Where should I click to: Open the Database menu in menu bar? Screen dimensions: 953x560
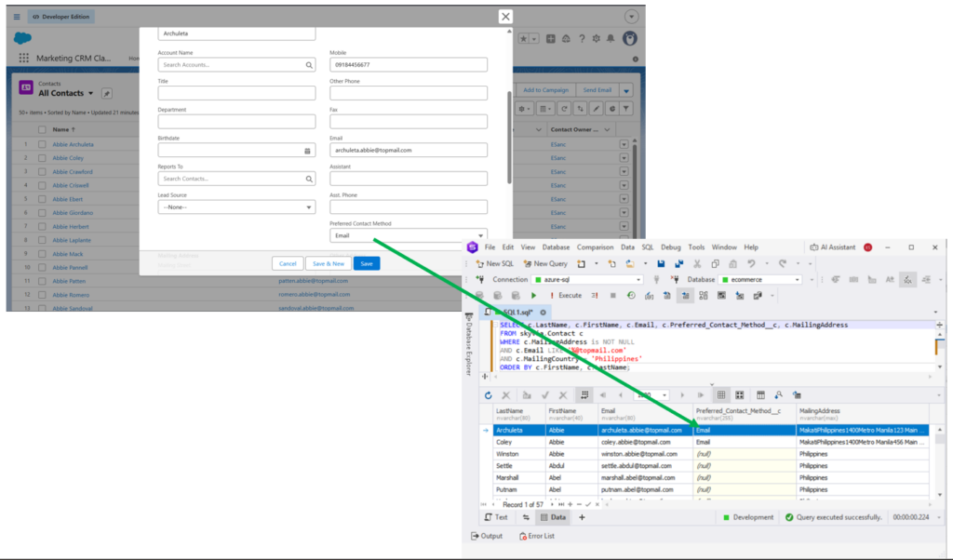click(557, 247)
